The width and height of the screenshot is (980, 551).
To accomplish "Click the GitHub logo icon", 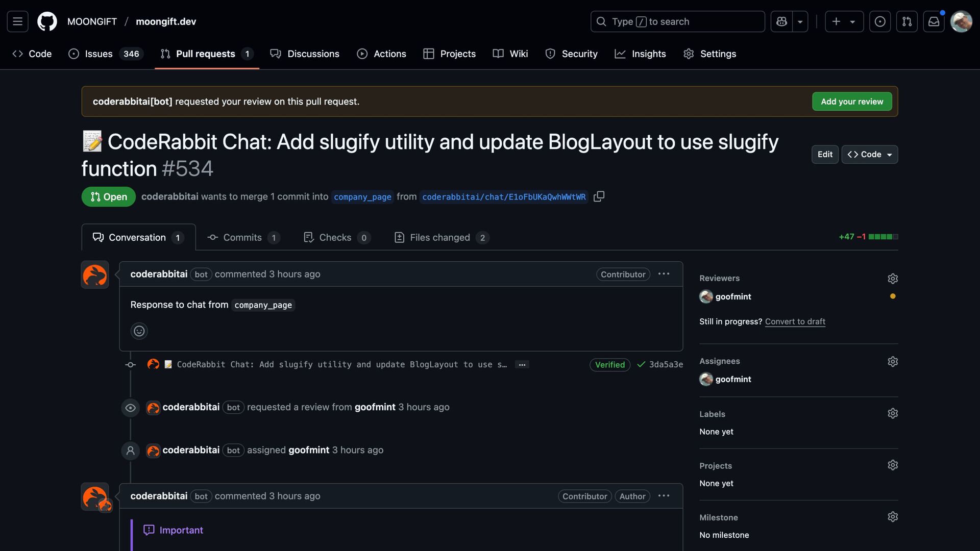I will 47,21.
